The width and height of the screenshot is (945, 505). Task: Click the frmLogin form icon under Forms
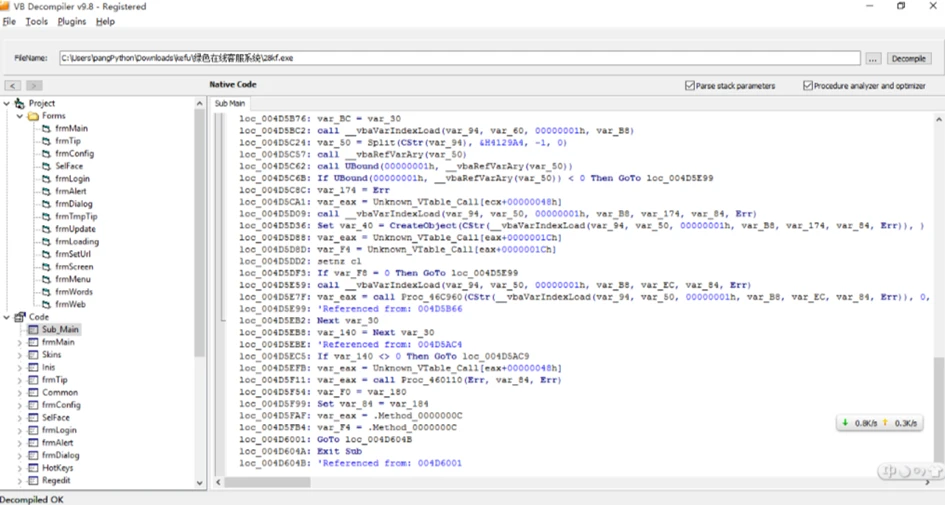point(46,179)
